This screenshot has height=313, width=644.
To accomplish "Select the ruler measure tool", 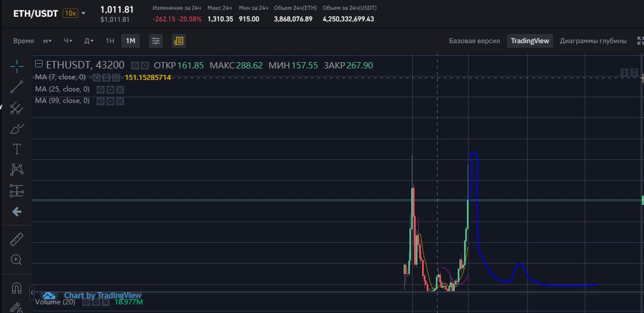I will (17, 239).
